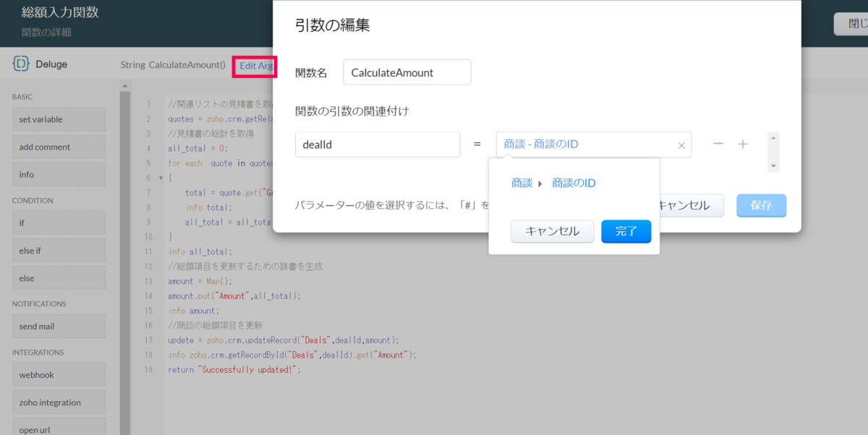The width and height of the screenshot is (868, 435).
Task: Click line 17 zoho.crm.updateRecord code
Action: [x=284, y=340]
